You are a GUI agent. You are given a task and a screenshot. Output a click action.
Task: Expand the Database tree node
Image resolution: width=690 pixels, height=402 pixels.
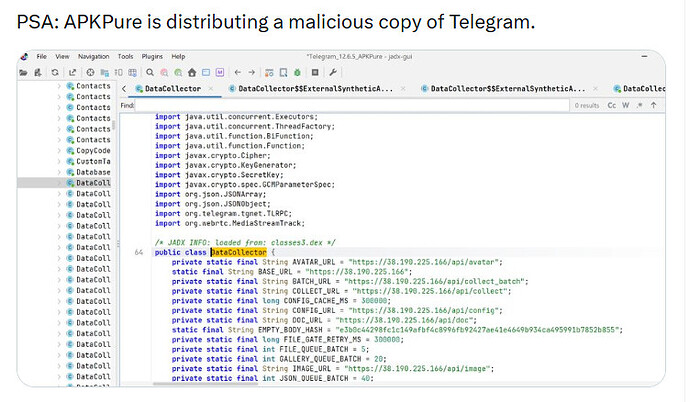coord(59,172)
